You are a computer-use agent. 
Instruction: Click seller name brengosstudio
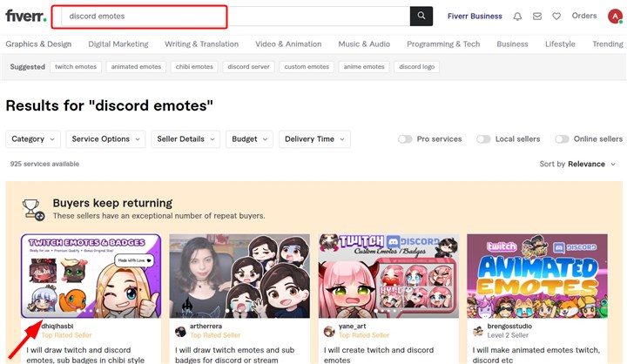coord(509,327)
